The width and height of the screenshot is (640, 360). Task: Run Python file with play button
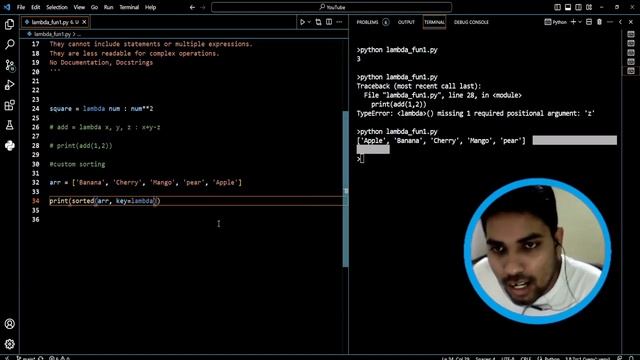(302, 22)
